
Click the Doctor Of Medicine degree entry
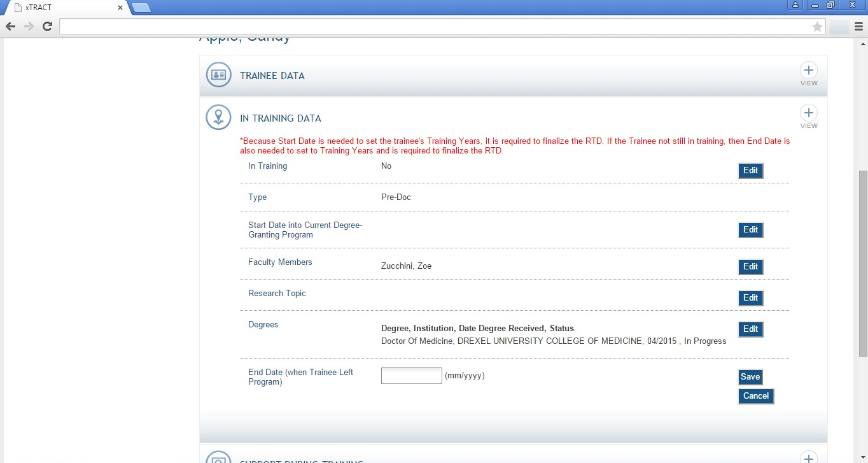pyautogui.click(x=554, y=341)
